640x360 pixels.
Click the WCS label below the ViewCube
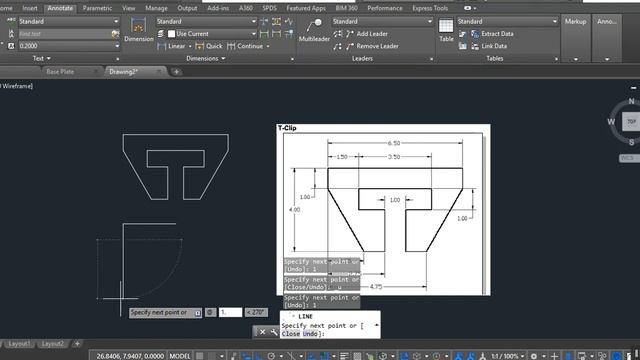(x=629, y=158)
